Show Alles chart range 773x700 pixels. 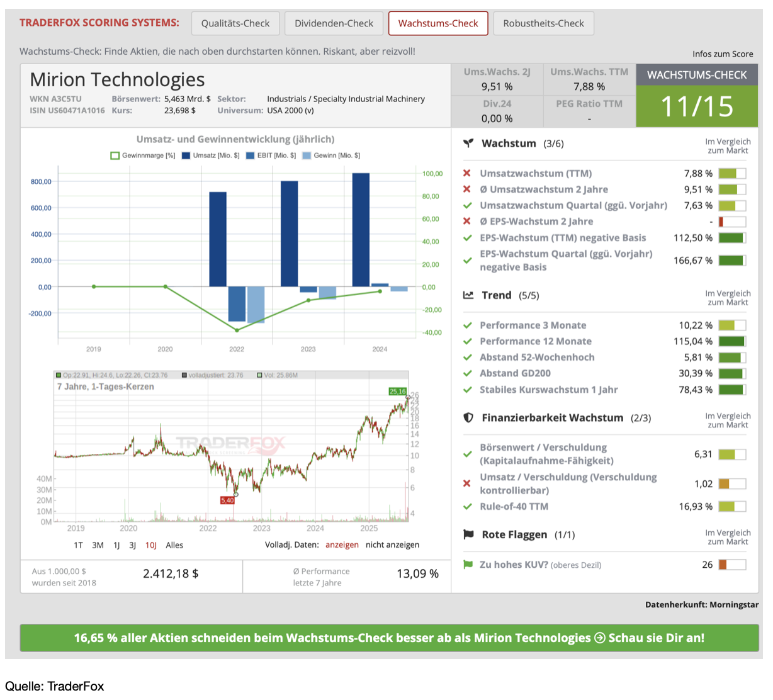[174, 545]
